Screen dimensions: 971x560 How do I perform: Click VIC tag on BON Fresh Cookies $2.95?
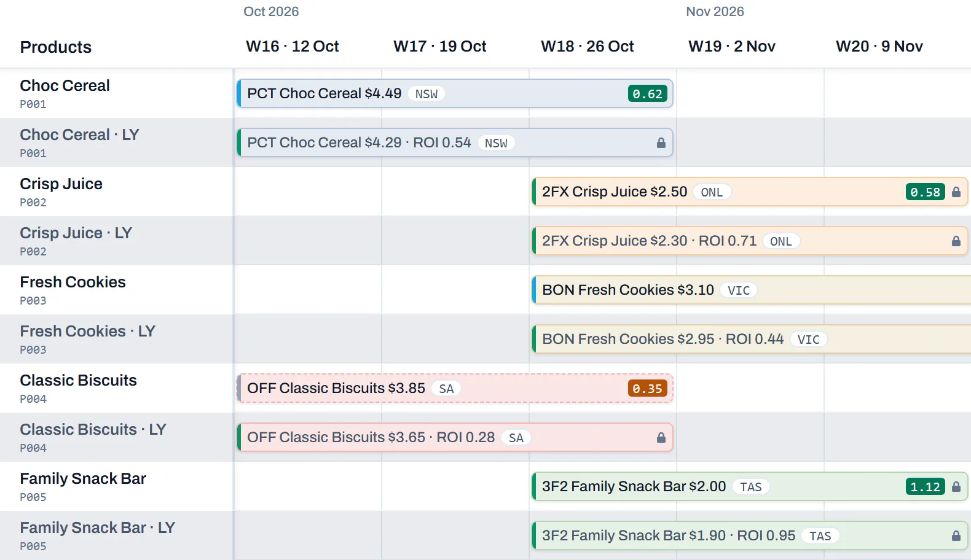point(808,340)
